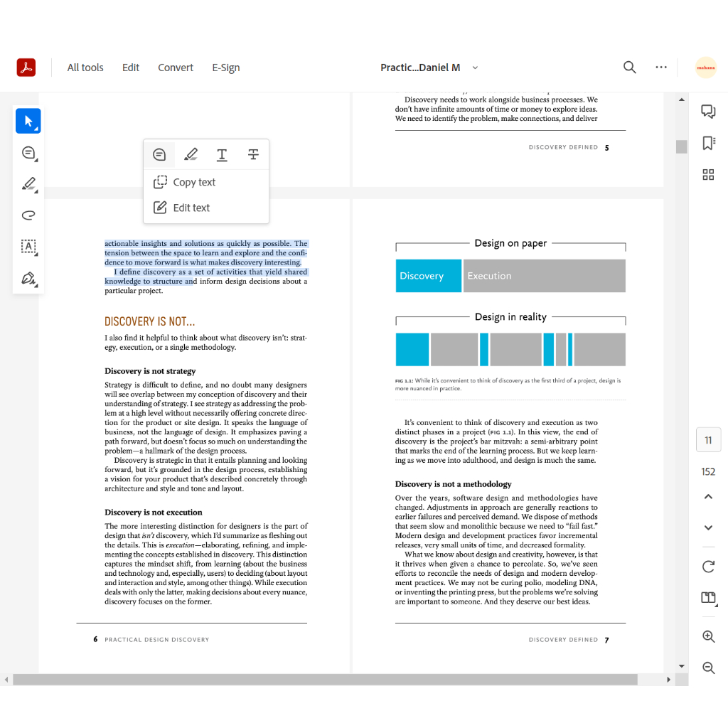Click Copy text in the context menu
The height and width of the screenshot is (728, 728).
[x=193, y=183]
